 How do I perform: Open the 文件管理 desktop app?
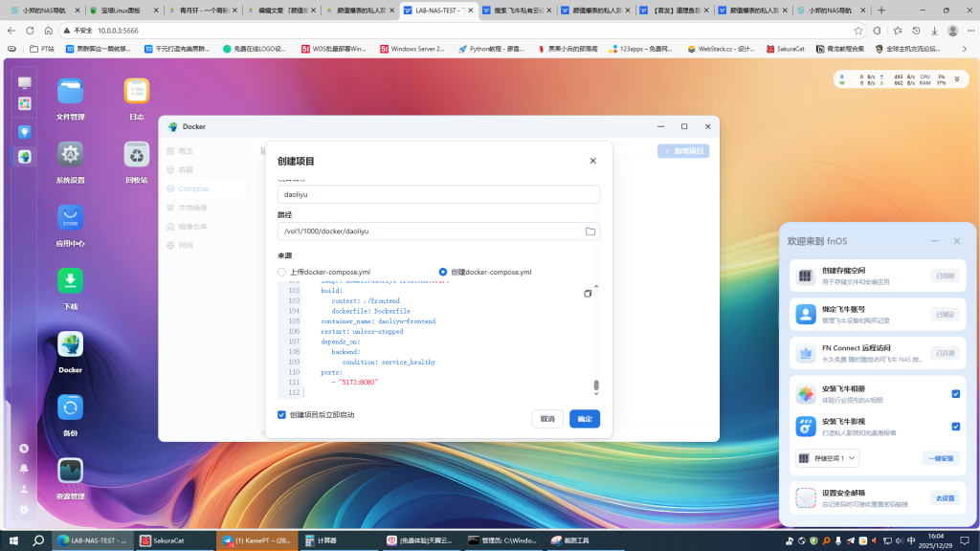[x=70, y=92]
